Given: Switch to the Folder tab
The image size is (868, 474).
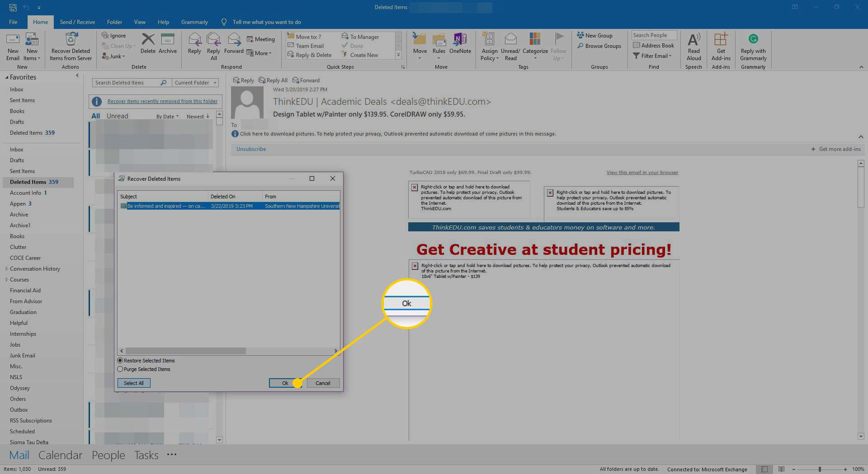Looking at the screenshot, I should pyautogui.click(x=114, y=22).
